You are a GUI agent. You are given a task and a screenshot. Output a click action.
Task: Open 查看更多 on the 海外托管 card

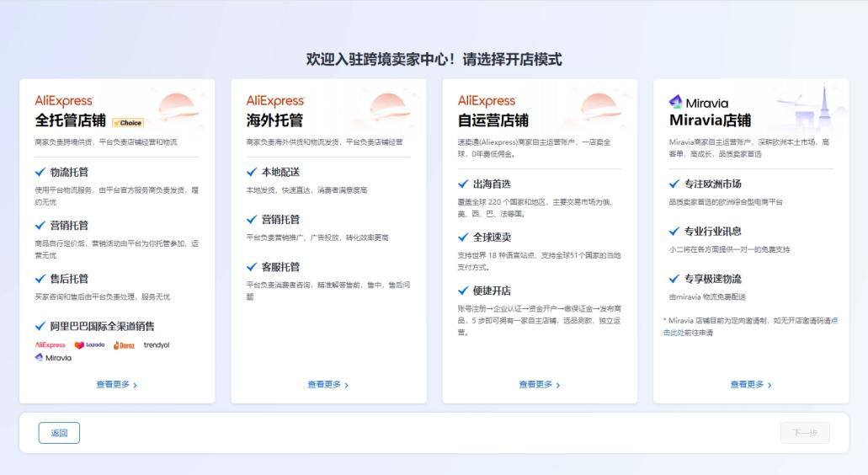pyautogui.click(x=328, y=384)
